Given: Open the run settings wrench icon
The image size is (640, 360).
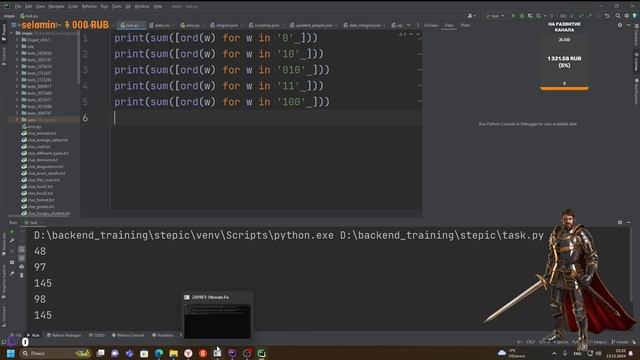Looking at the screenshot, I should (x=12, y=241).
